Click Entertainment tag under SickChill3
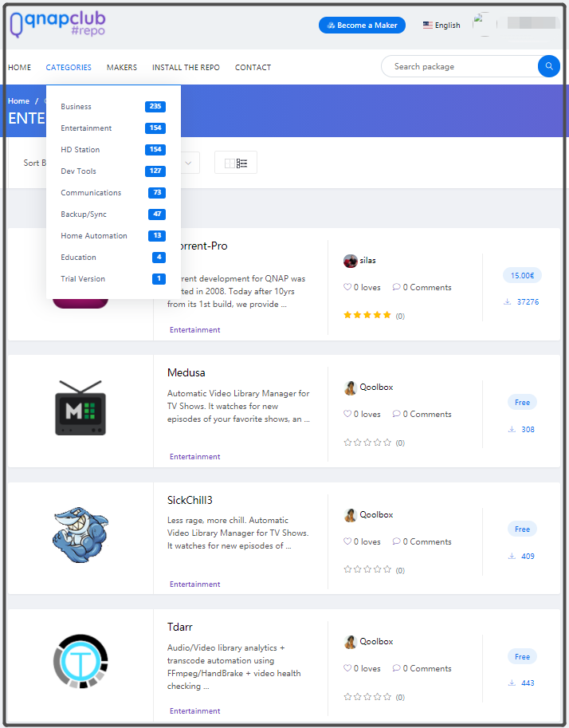569x728 pixels. coord(195,584)
